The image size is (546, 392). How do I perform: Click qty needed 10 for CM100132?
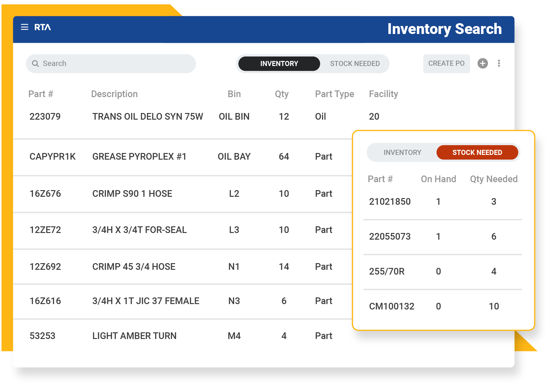494,306
